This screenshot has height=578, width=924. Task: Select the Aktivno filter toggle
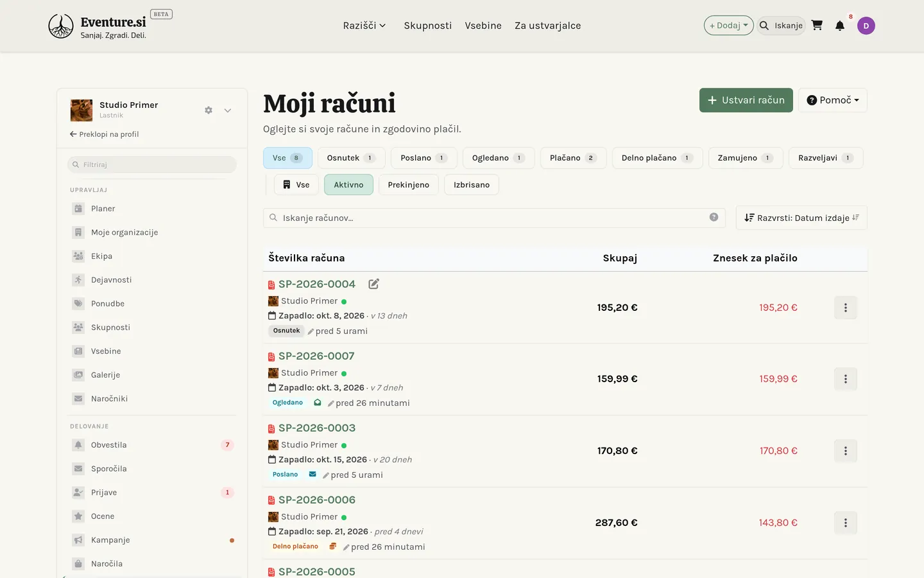[x=348, y=185]
